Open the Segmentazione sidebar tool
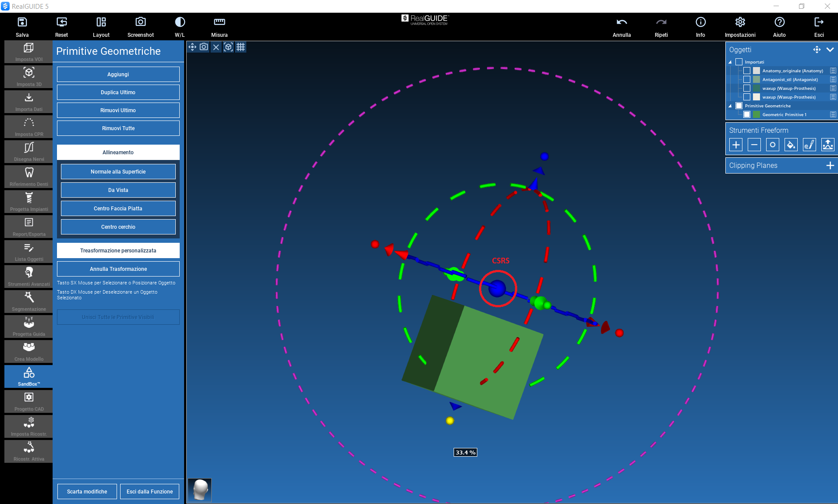 29,302
